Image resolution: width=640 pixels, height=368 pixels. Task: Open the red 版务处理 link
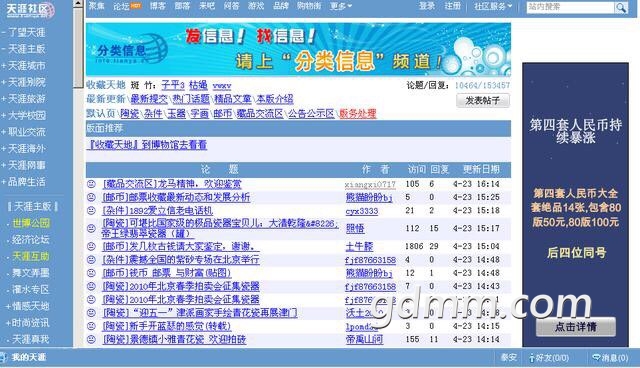tap(358, 114)
